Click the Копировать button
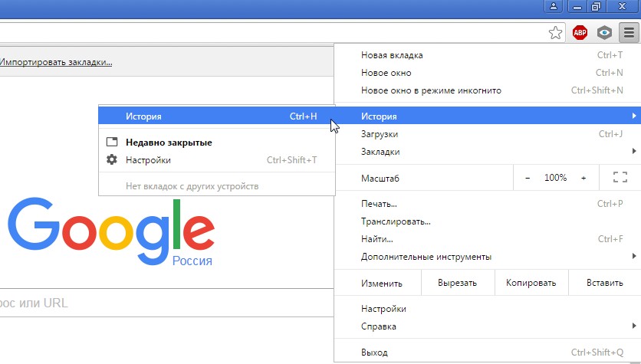 pyautogui.click(x=531, y=283)
